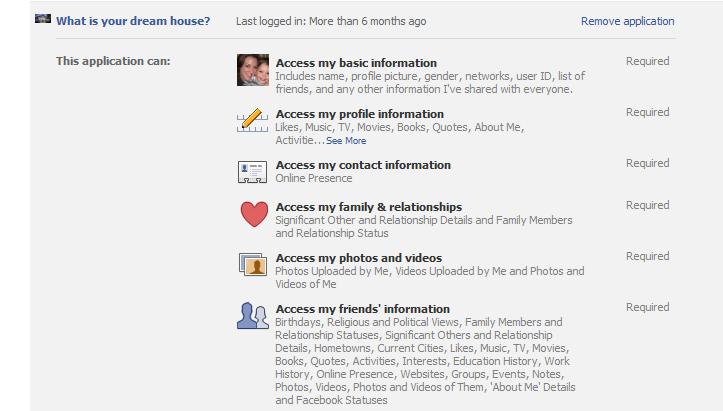
Task: Click the "Access my contact information" heading
Action: 363,165
